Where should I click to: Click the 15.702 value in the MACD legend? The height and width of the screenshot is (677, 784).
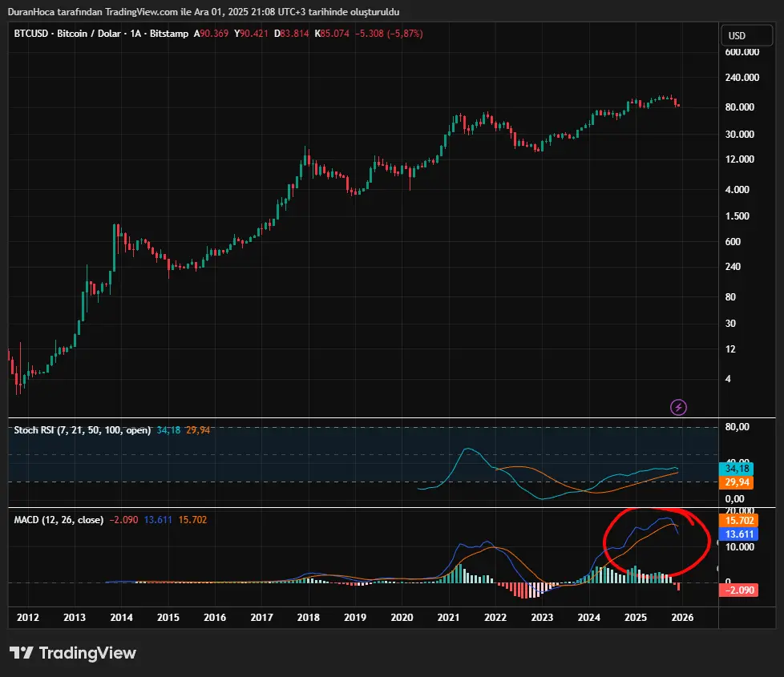coord(192,520)
